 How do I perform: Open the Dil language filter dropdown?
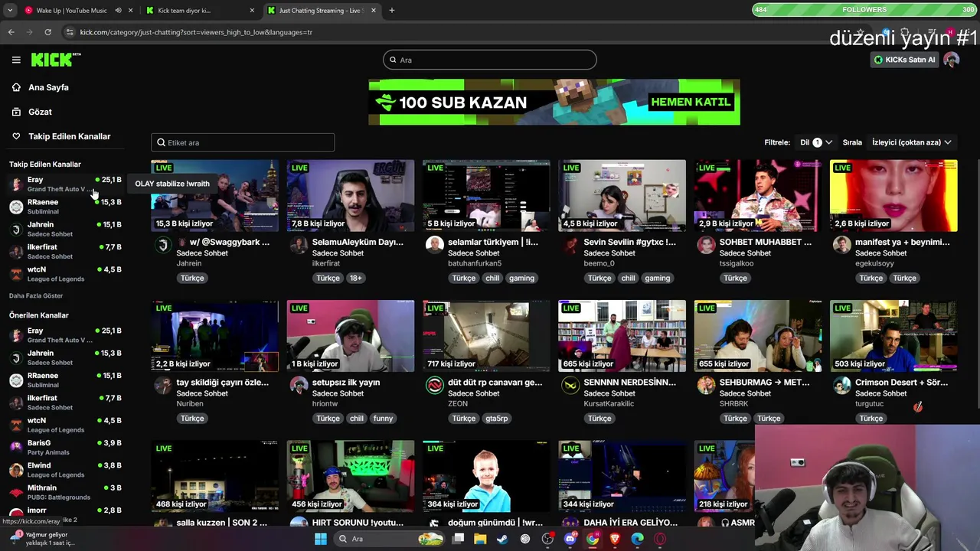pyautogui.click(x=816, y=142)
